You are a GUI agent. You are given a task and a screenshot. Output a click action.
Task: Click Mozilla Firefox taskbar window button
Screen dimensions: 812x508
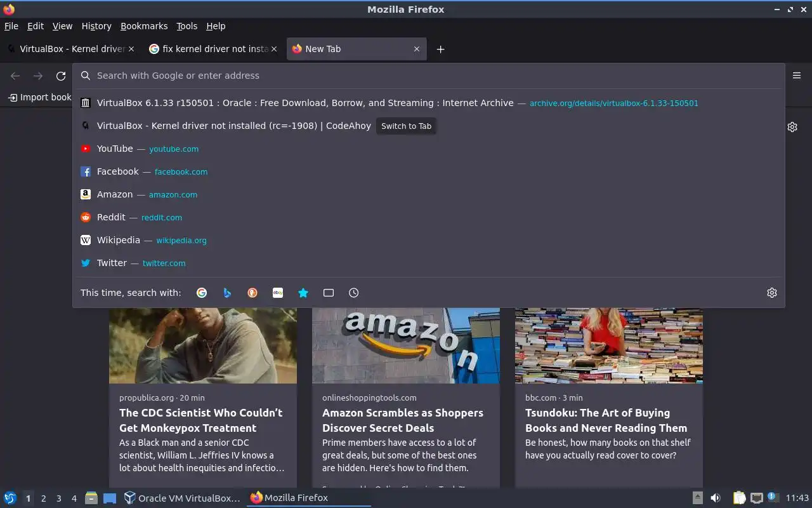pyautogui.click(x=309, y=498)
